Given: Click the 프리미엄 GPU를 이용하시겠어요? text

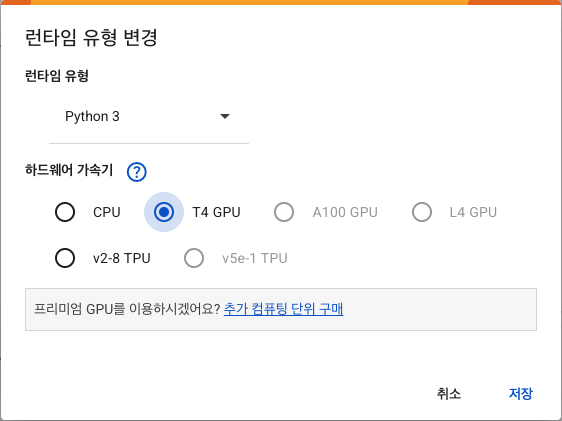Looking at the screenshot, I should pos(127,309).
